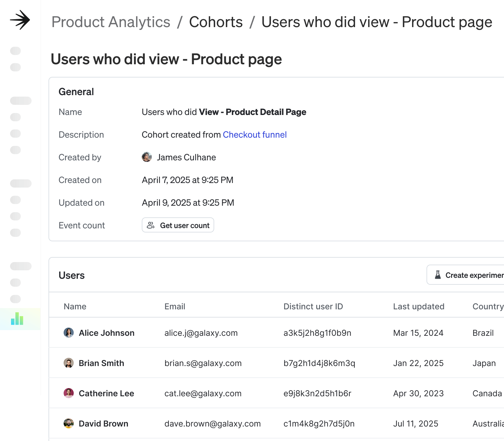Click David Brown's profile avatar
The width and height of the screenshot is (504, 441).
click(x=69, y=423)
